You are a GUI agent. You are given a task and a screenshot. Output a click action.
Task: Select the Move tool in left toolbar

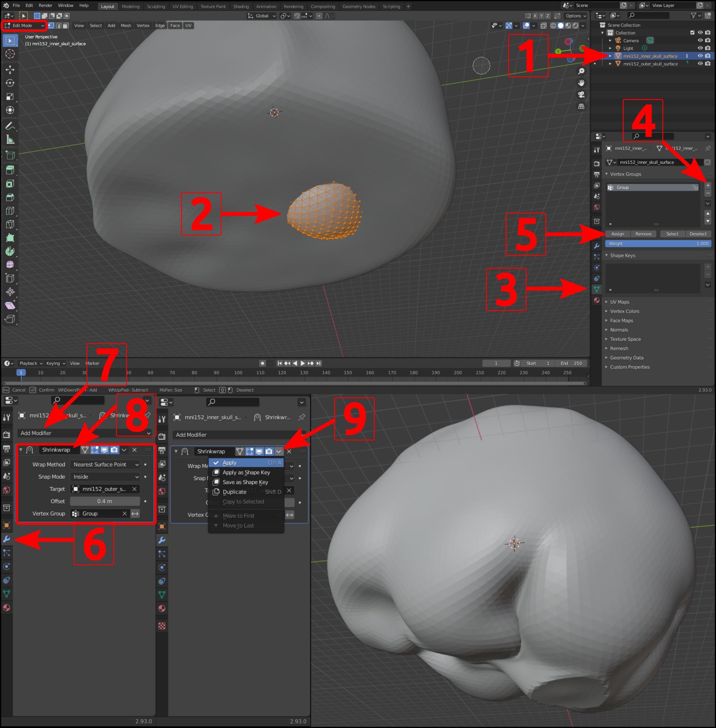point(10,69)
